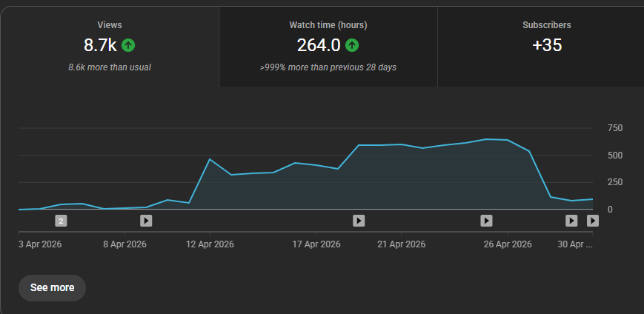
Task: Click the 8.7k views number
Action: pos(100,45)
